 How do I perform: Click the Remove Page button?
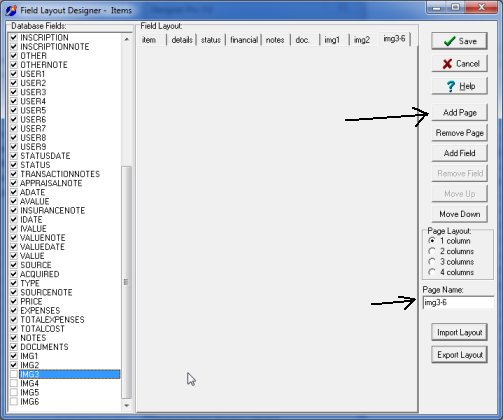click(459, 133)
